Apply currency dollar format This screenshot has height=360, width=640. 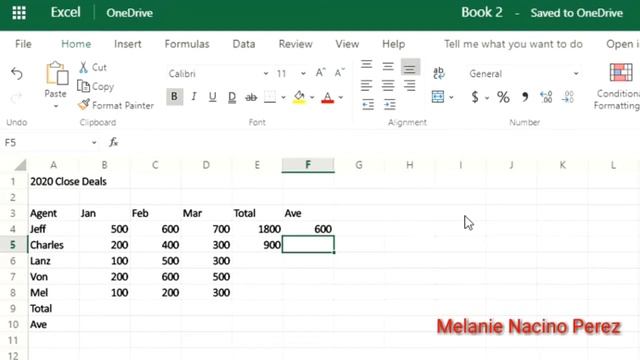(475, 97)
